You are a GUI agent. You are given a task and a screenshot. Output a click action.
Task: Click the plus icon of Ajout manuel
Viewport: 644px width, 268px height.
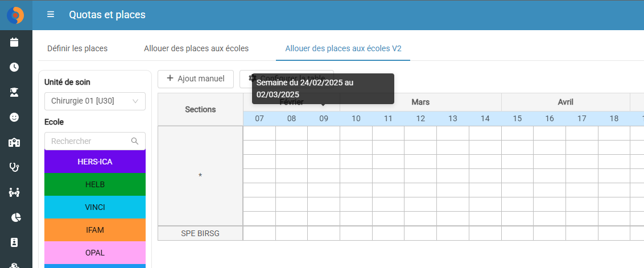170,79
